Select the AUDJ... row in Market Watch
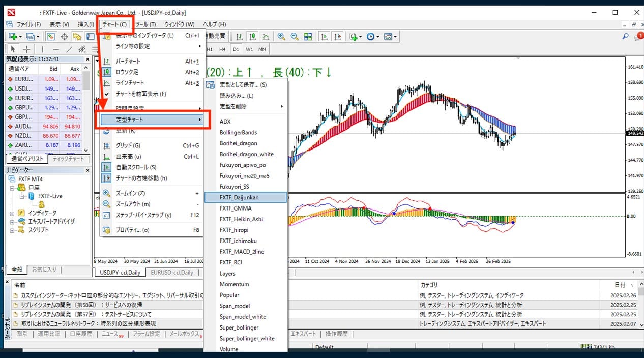 click(45, 126)
